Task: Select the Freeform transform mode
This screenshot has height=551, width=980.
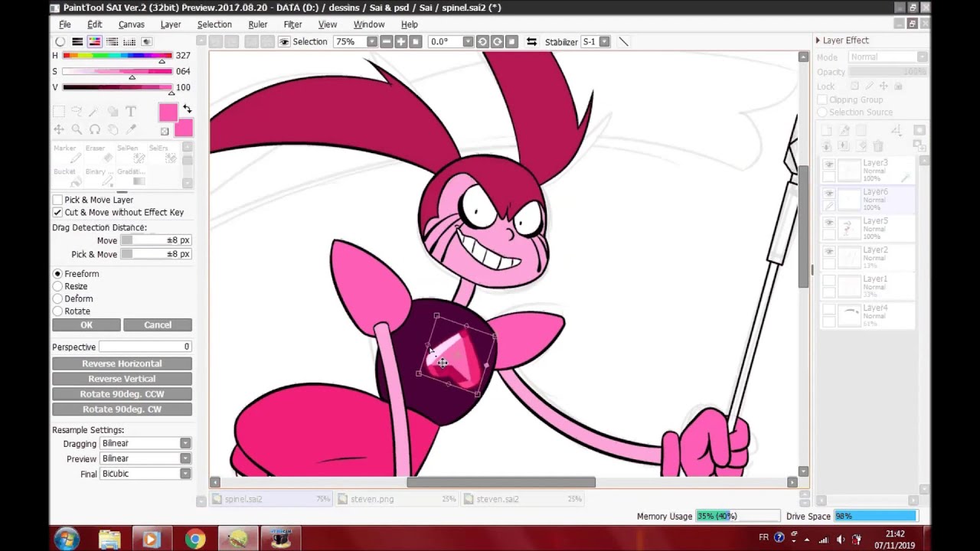Action: pos(57,274)
